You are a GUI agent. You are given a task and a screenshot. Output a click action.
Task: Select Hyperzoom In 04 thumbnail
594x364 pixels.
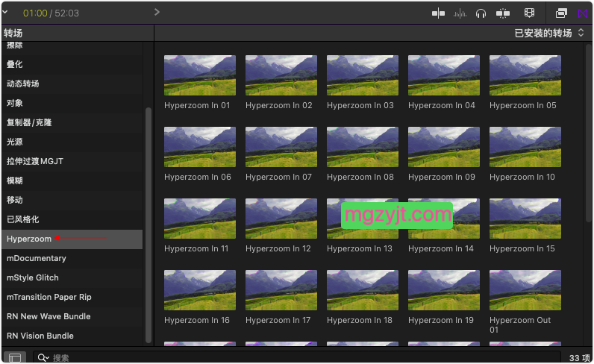pos(443,75)
